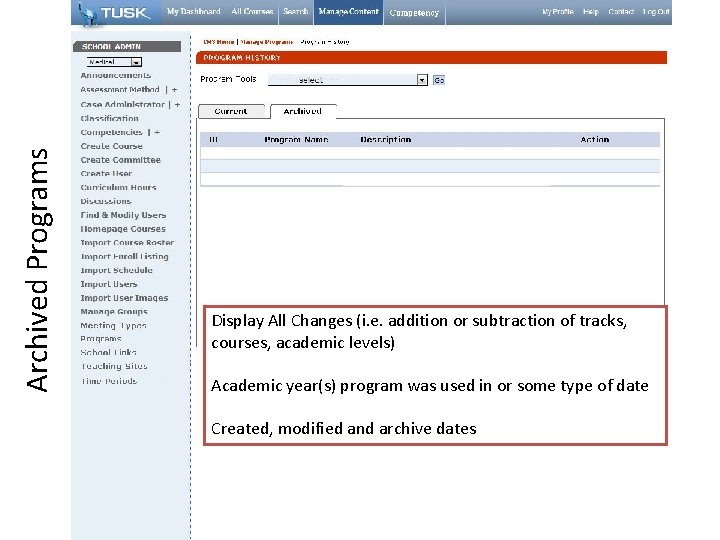720x540 pixels.
Task: Open My Dashboard in top navigation
Action: [x=193, y=11]
